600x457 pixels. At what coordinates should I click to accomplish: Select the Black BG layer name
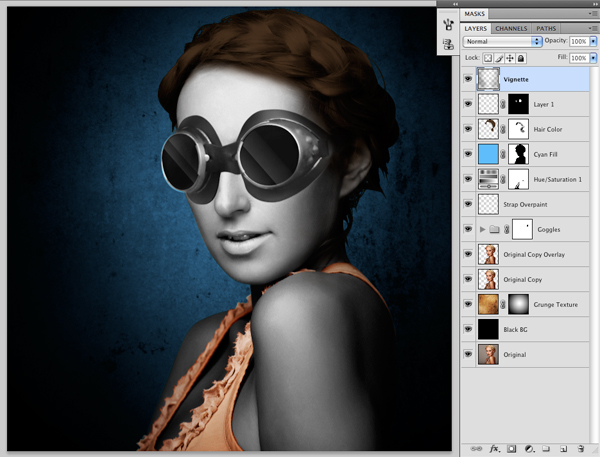[515, 330]
